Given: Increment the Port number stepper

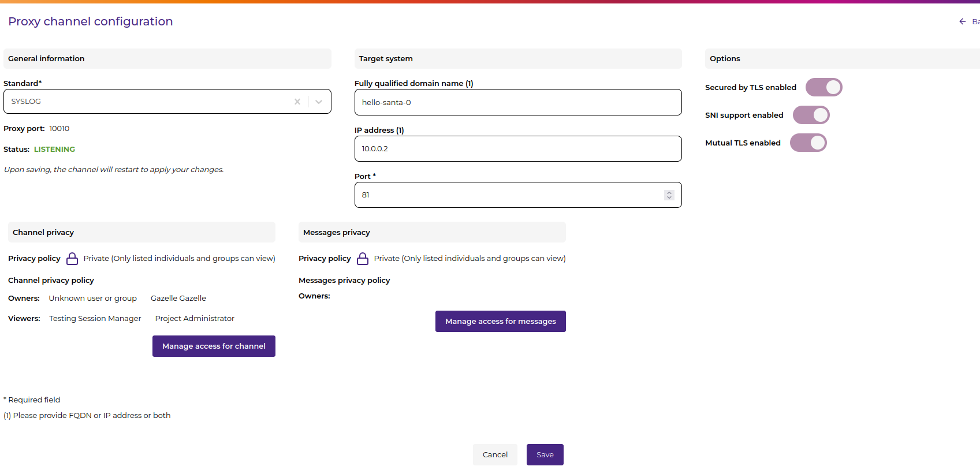Looking at the screenshot, I should (669, 192).
